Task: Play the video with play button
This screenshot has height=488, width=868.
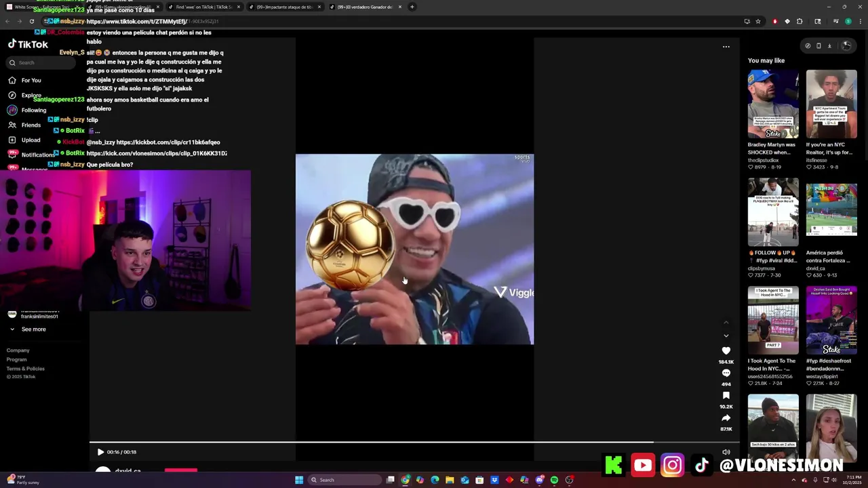Action: (x=100, y=452)
